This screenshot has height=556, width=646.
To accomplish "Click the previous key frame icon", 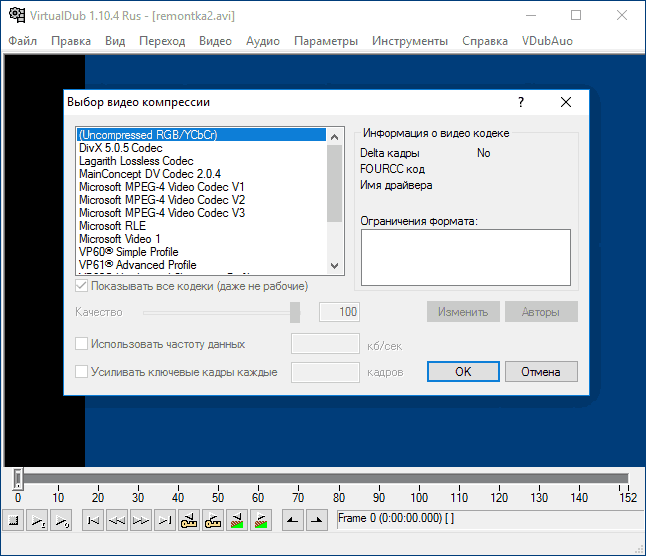I will pyautogui.click(x=189, y=520).
